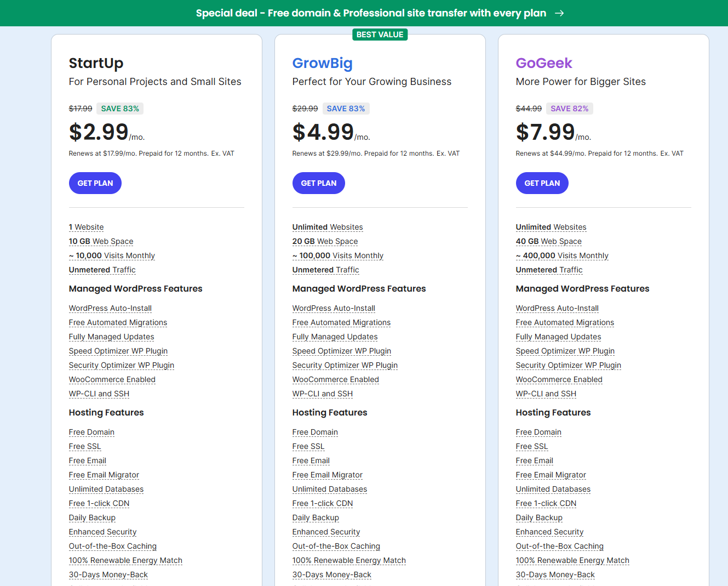Image resolution: width=728 pixels, height=586 pixels.
Task: Click the StartUp SAVE 83% badge
Action: (120, 109)
